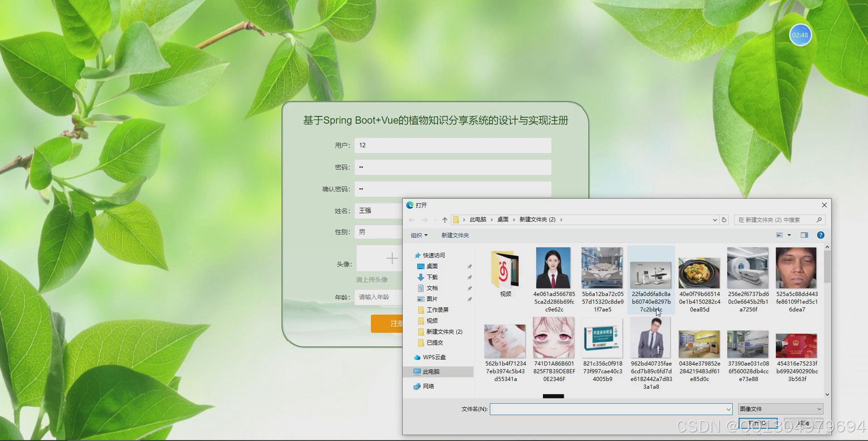Select 图片 in navigation pane
Image resolution: width=868 pixels, height=441 pixels.
(x=432, y=299)
